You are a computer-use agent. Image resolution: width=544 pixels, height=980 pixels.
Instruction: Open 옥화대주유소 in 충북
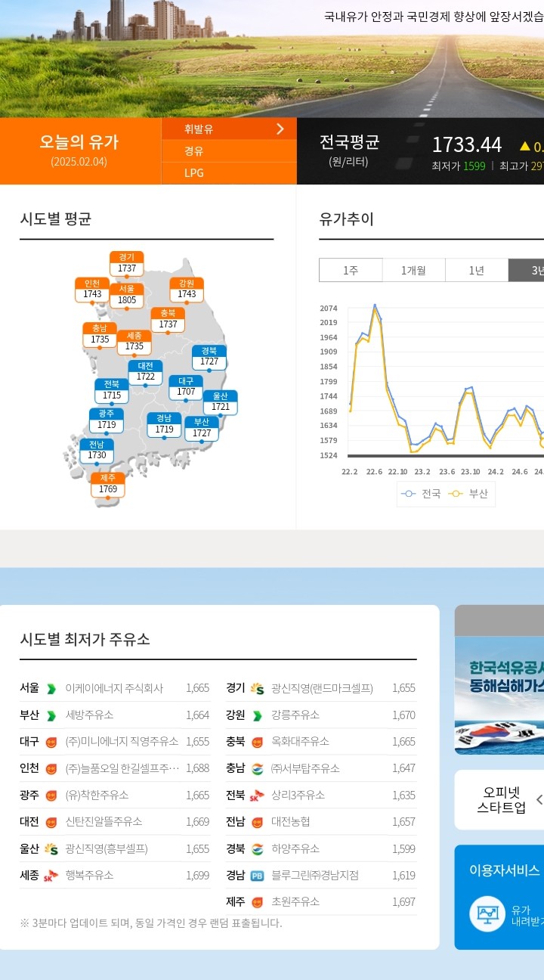coord(301,741)
